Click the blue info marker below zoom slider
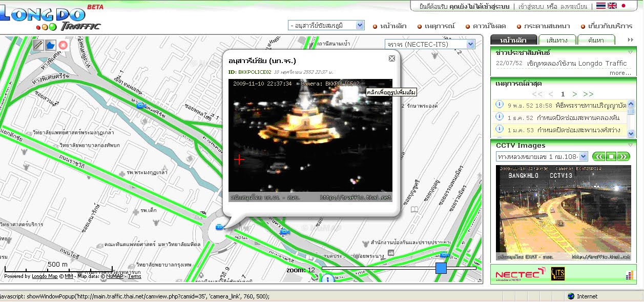Screen dimensions: 644x302 pyautogui.click(x=327, y=279)
